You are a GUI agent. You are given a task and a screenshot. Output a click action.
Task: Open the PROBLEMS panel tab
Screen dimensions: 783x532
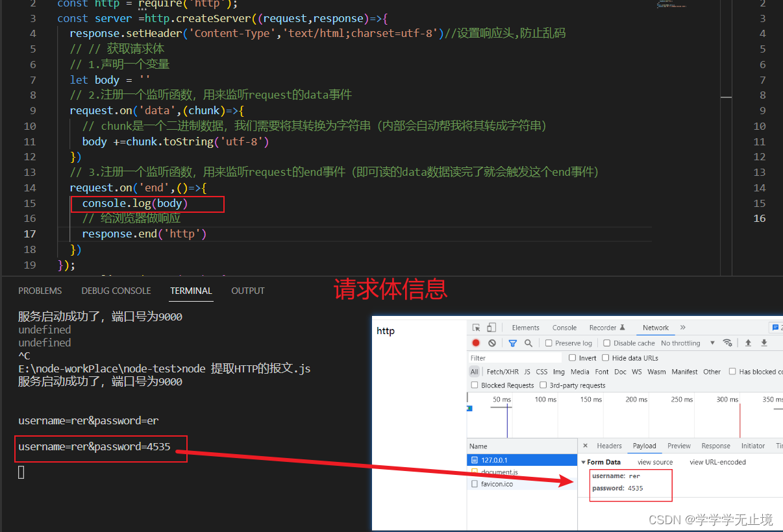(x=40, y=291)
